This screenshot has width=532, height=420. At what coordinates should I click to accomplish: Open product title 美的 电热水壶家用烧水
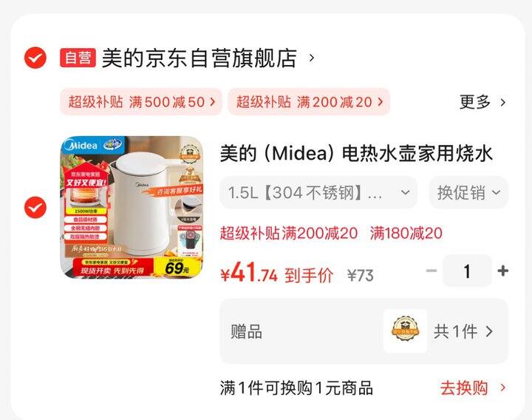pyautogui.click(x=356, y=153)
